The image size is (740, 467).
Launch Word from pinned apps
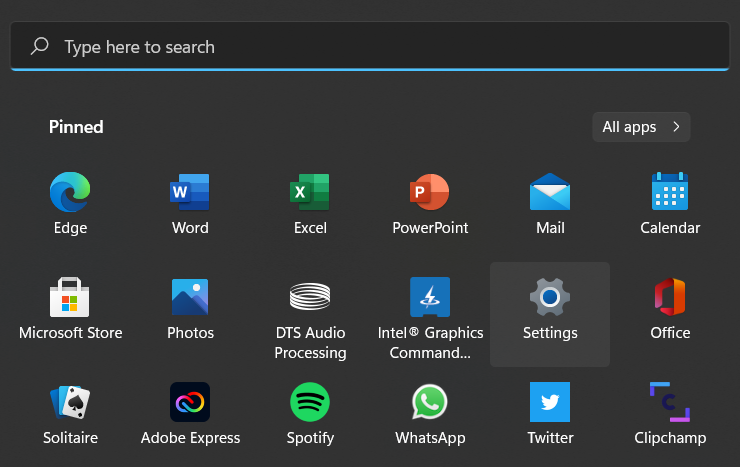pos(190,192)
